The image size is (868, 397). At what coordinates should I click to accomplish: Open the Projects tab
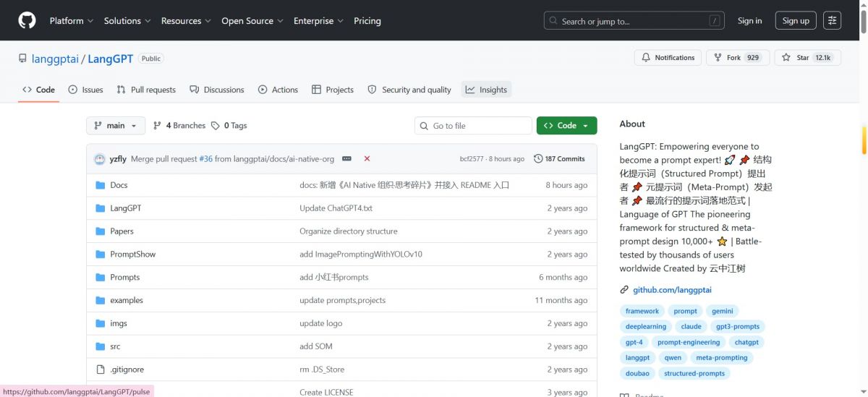click(333, 90)
